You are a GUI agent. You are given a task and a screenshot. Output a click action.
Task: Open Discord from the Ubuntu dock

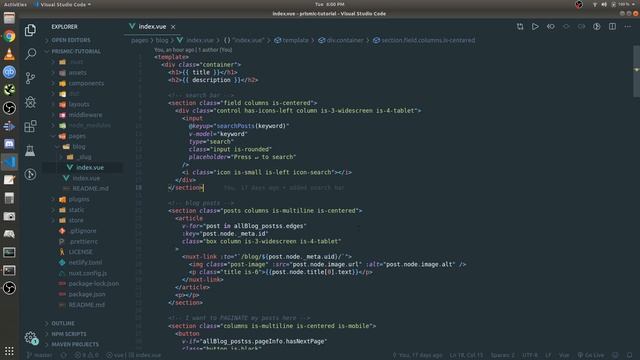pos(9,144)
